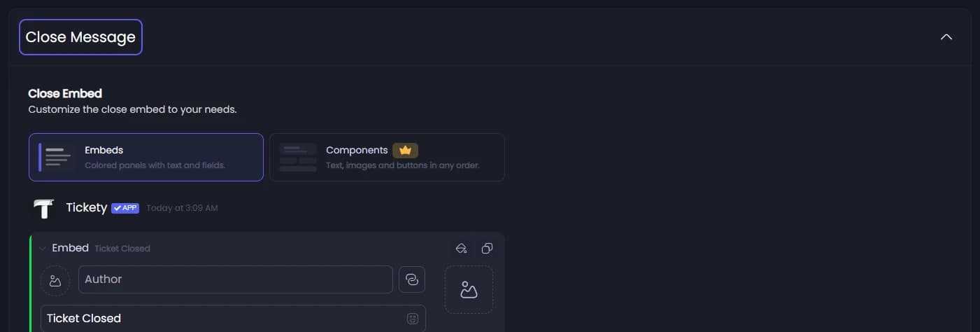
Task: Click the author URL link icon
Action: tap(412, 279)
